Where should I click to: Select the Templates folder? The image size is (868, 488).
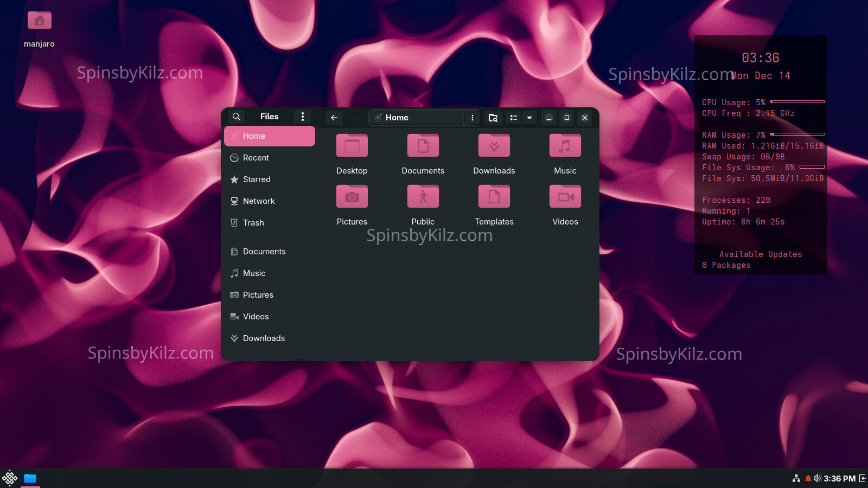click(x=494, y=197)
